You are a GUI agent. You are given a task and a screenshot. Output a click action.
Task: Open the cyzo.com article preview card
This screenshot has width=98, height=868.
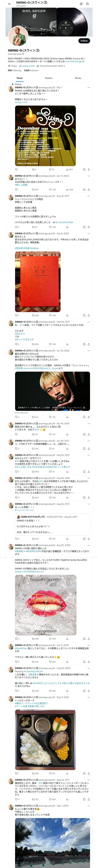52,391
